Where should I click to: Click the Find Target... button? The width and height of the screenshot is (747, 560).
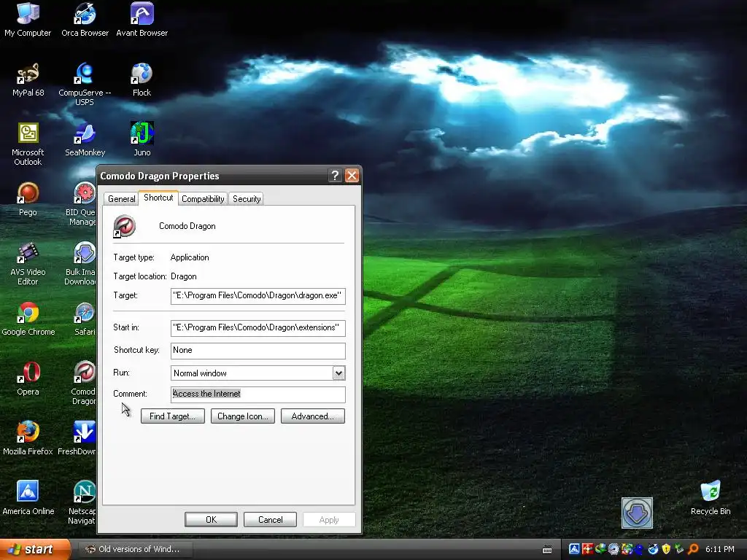click(172, 416)
